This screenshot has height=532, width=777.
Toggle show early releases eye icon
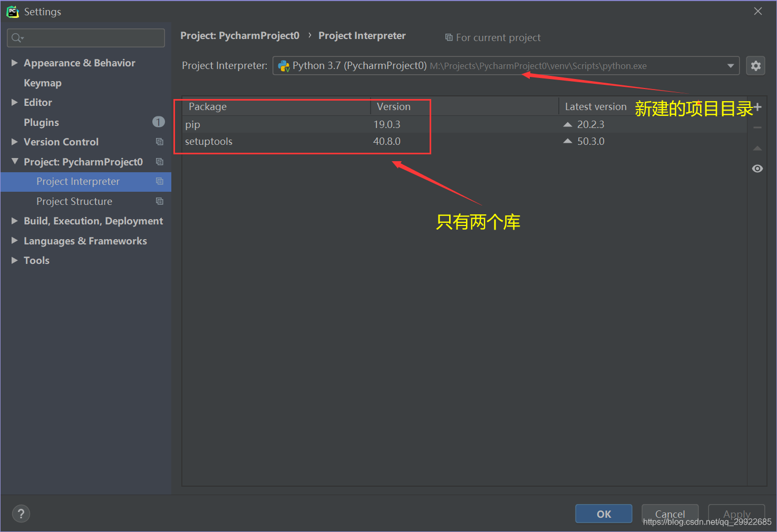coord(757,169)
